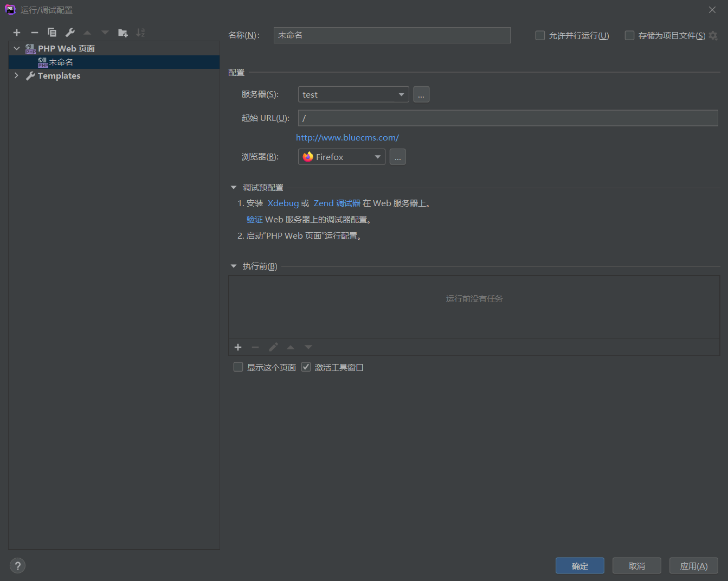Click the PhpStorm logo in title bar
The height and width of the screenshot is (581, 728).
pos(10,10)
